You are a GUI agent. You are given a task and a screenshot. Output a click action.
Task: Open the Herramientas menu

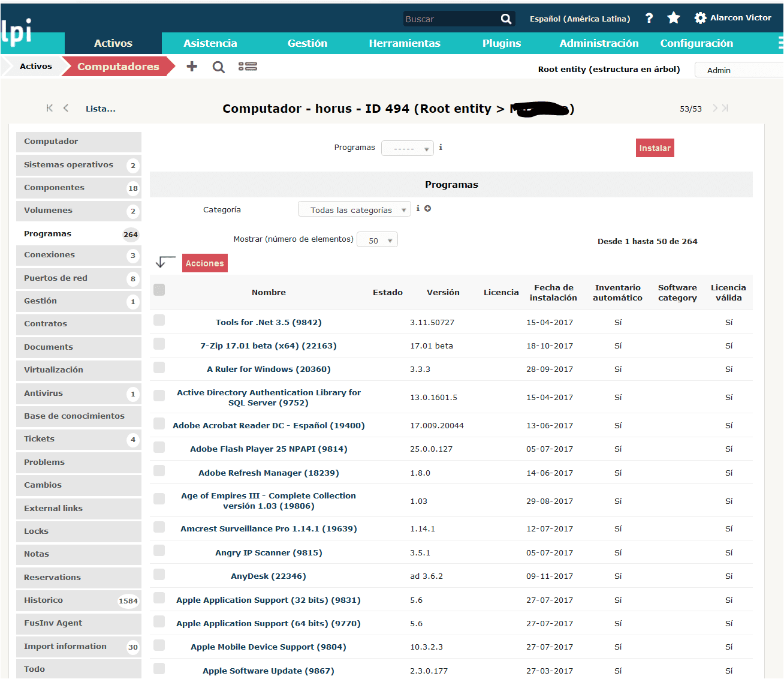click(405, 43)
